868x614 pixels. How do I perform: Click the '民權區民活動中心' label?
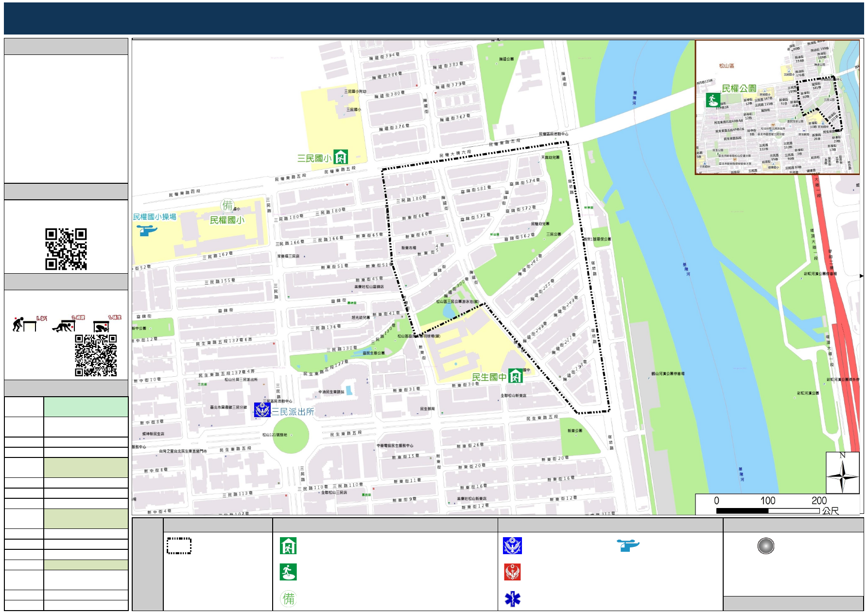pyautogui.click(x=554, y=134)
